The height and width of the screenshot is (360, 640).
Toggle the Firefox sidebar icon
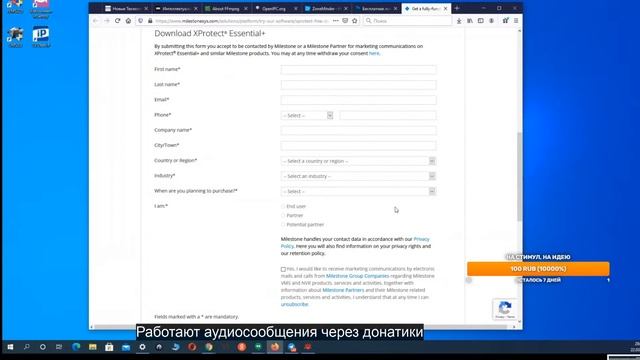(x=480, y=20)
